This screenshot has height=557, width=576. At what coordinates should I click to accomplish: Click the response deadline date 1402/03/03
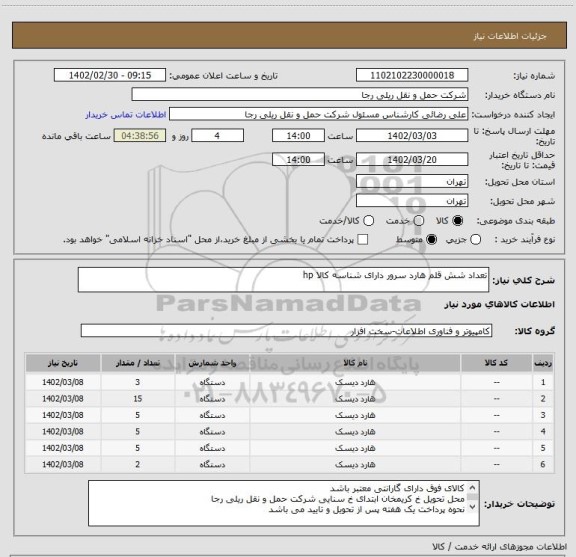tap(412, 136)
